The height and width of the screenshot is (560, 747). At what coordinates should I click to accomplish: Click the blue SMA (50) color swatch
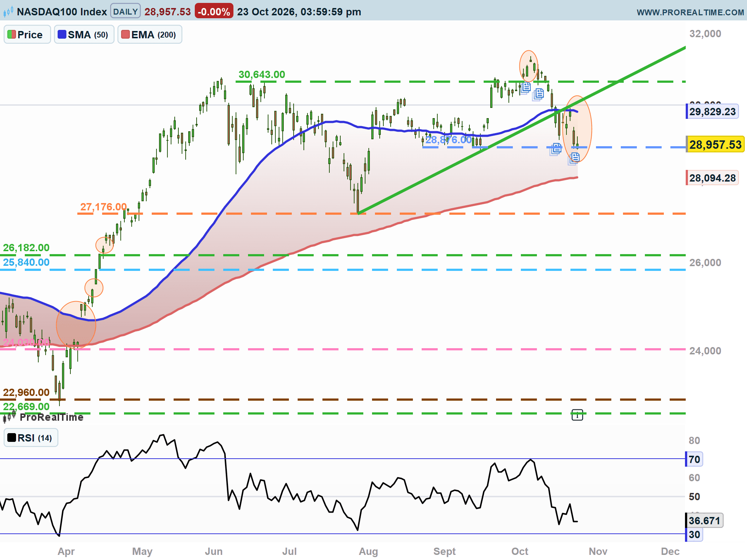(62, 34)
